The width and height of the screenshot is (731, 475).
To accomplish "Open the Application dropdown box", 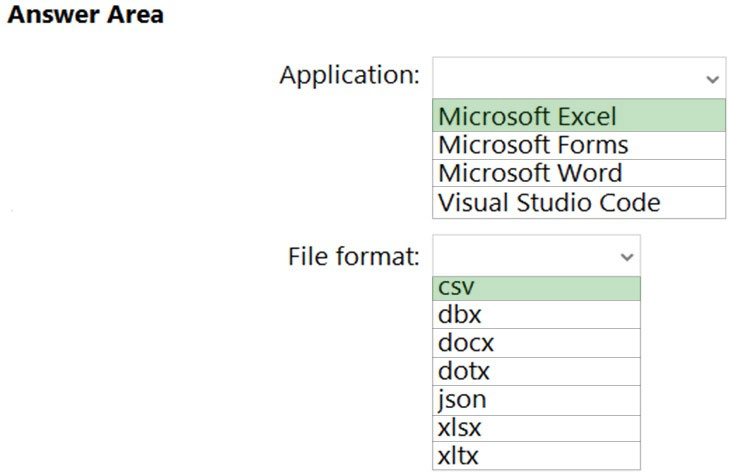I will 579,78.
